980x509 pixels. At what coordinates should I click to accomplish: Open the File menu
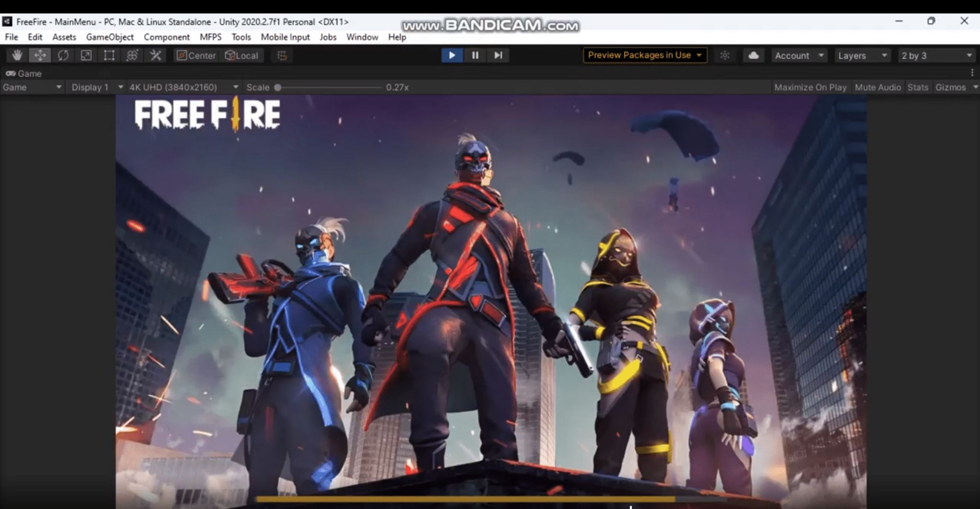[x=11, y=37]
